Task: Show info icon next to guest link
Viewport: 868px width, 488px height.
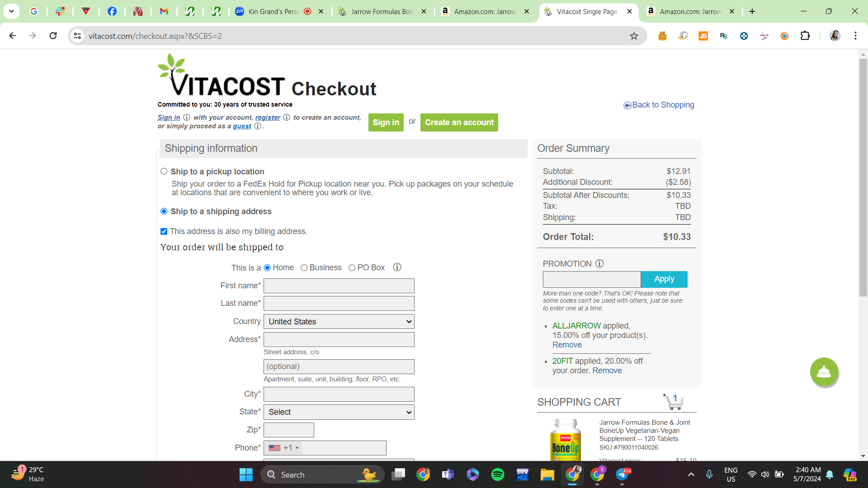Action: click(258, 126)
